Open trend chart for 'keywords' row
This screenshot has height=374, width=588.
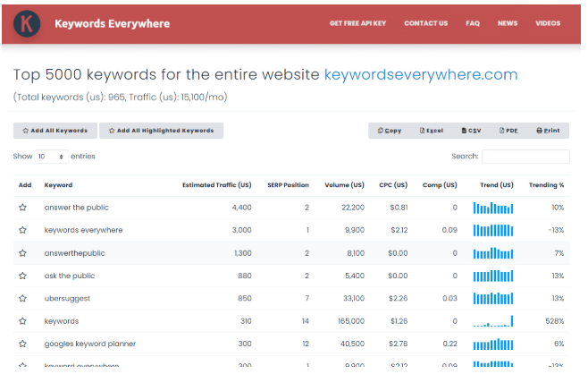[x=493, y=321]
